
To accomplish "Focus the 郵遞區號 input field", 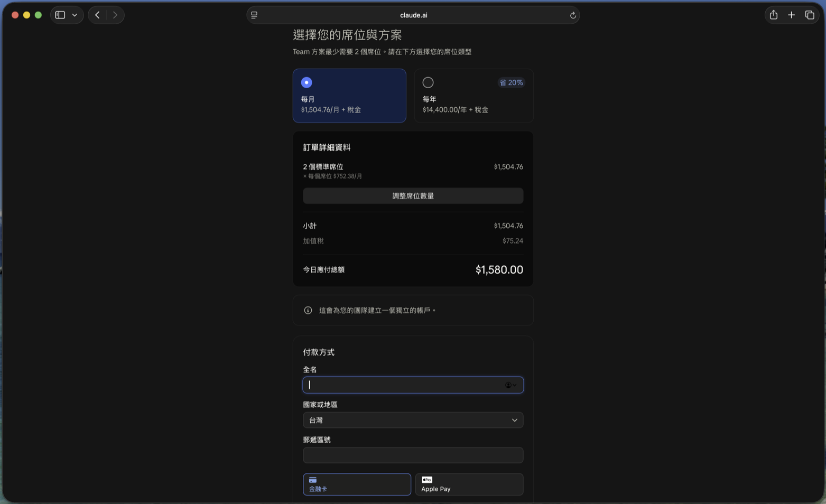I will coord(413,455).
